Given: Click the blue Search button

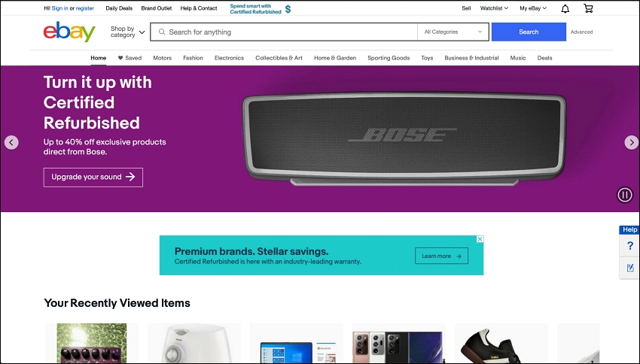Looking at the screenshot, I should 529,32.
